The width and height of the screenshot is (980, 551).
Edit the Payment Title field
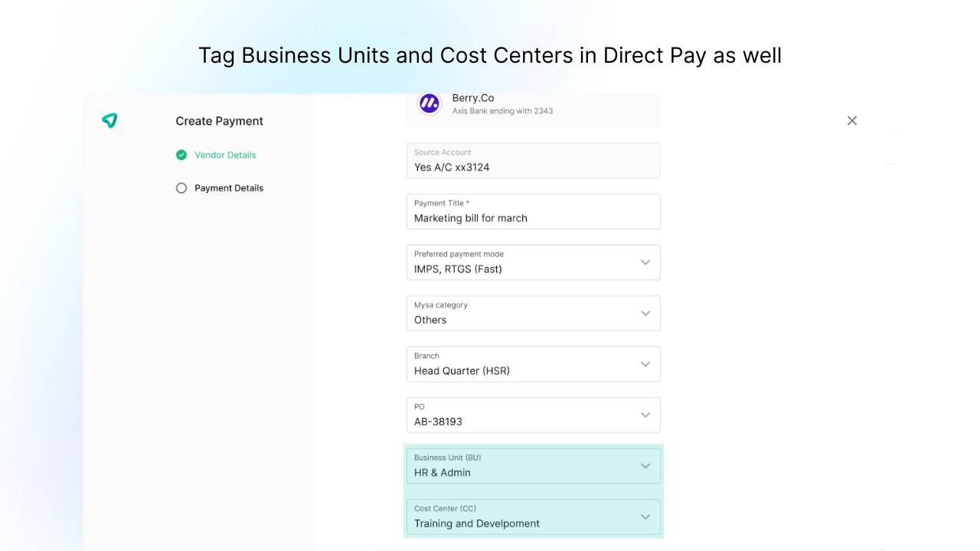[x=533, y=211]
